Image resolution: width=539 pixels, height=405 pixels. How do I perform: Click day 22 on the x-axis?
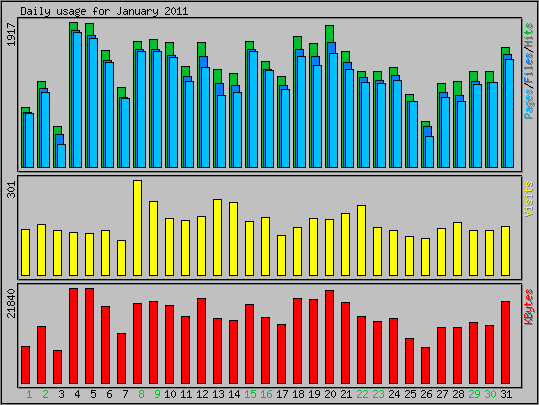(x=362, y=394)
